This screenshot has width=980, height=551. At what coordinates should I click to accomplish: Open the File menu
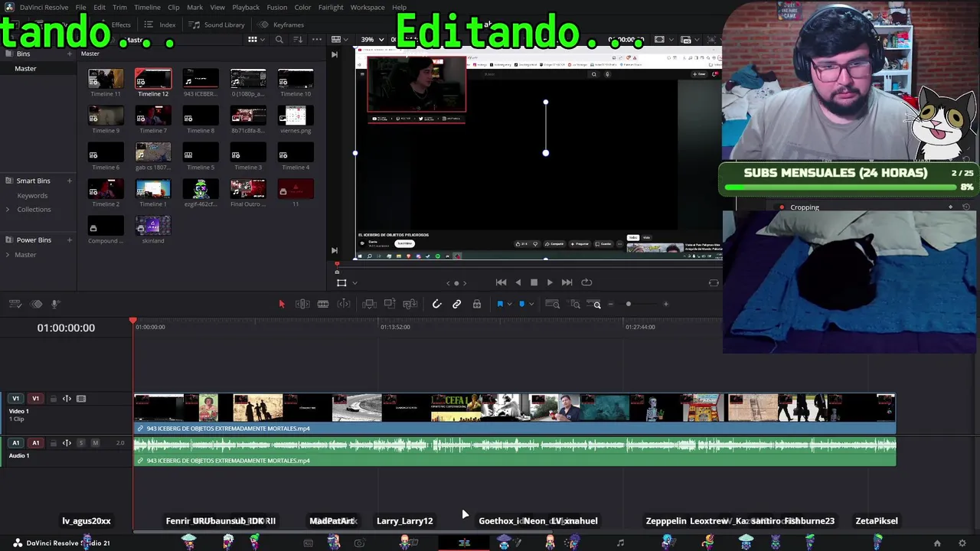[80, 8]
